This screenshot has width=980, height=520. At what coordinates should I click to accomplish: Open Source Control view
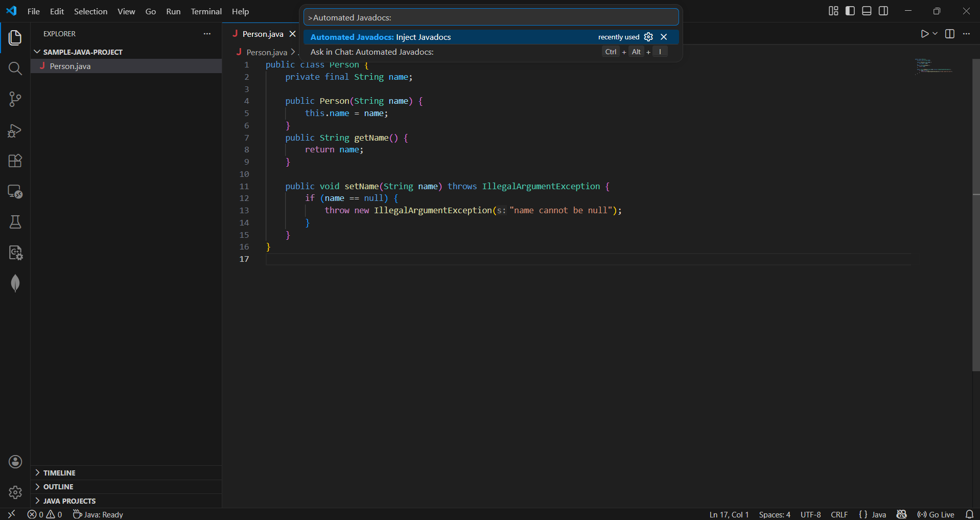15,99
